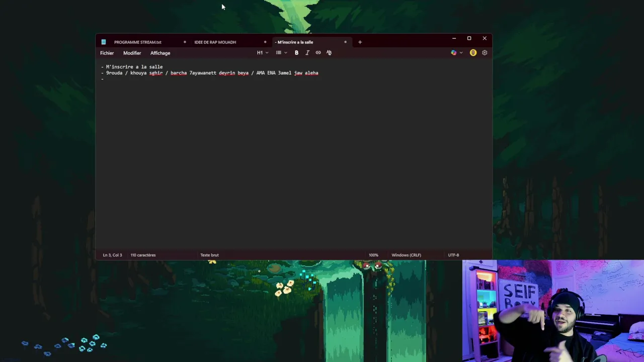Click the word "9rouda" in second line
644x362 pixels.
[x=114, y=73]
